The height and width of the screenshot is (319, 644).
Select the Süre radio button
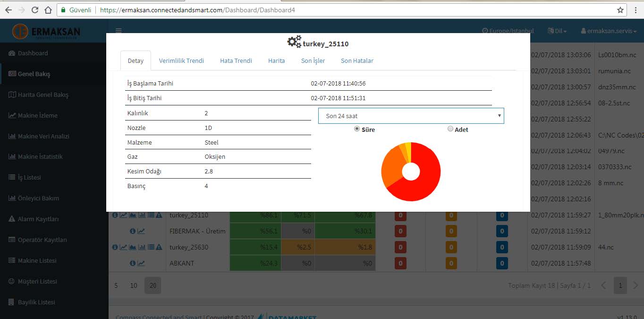(357, 129)
